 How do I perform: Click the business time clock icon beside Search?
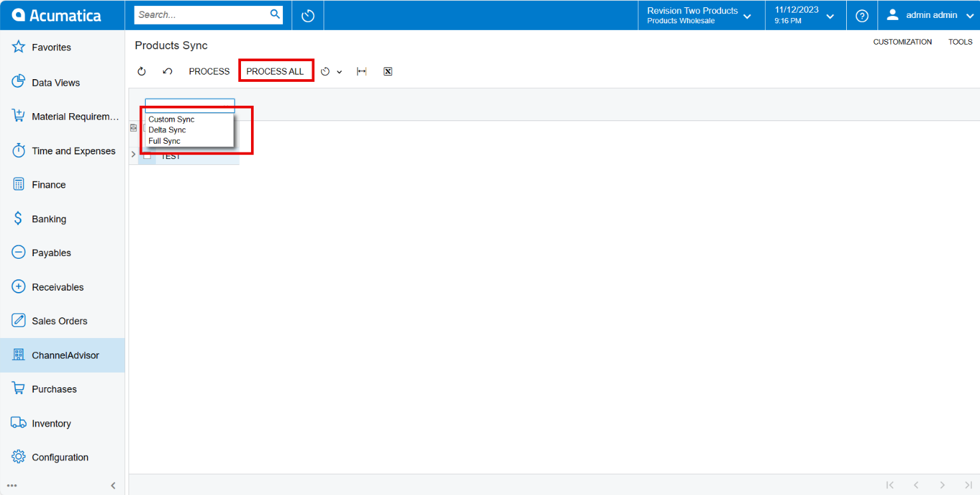tap(307, 15)
